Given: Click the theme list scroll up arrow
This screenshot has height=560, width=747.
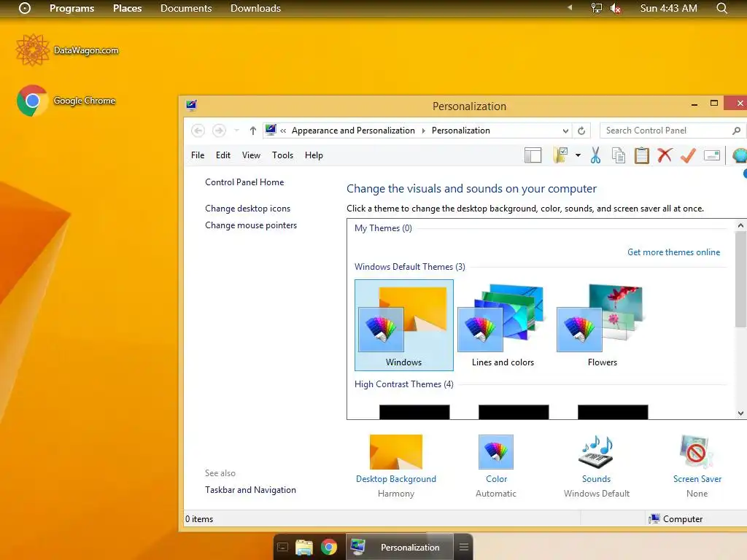Looking at the screenshot, I should (x=741, y=225).
